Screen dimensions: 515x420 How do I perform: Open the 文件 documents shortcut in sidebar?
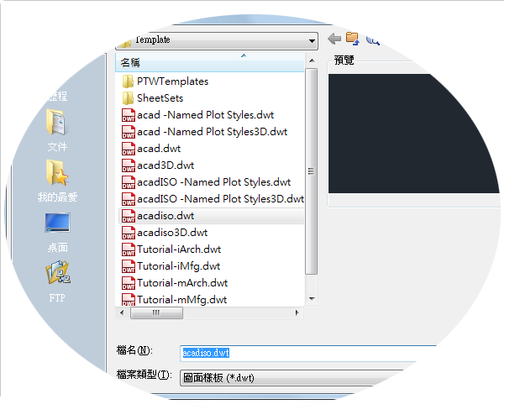coord(57,131)
